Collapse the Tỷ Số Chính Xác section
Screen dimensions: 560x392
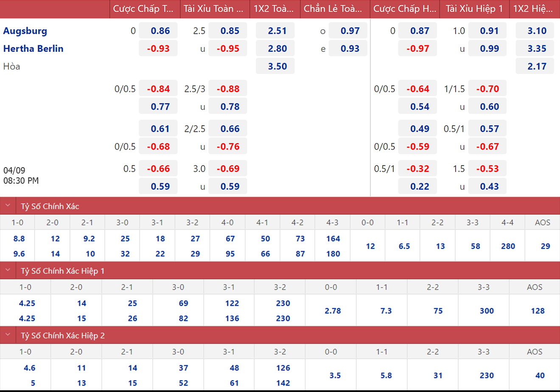[8, 206]
